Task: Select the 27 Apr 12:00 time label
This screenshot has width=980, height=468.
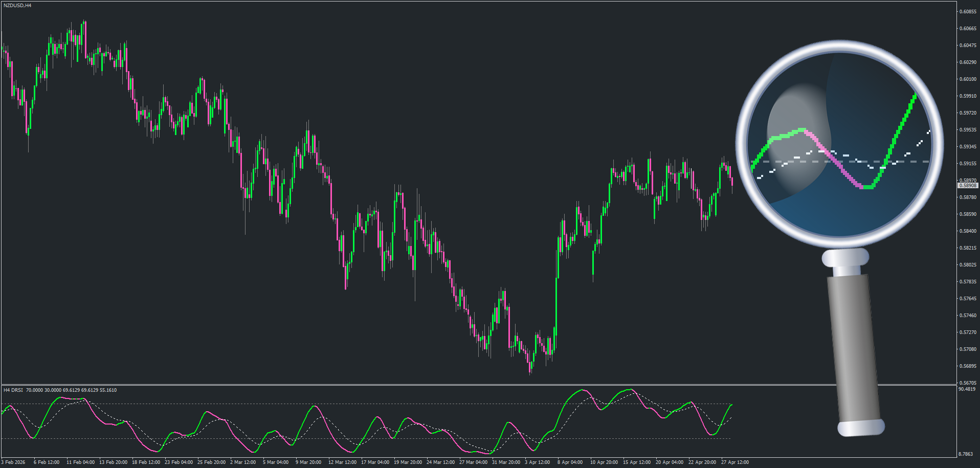Action: [734, 462]
